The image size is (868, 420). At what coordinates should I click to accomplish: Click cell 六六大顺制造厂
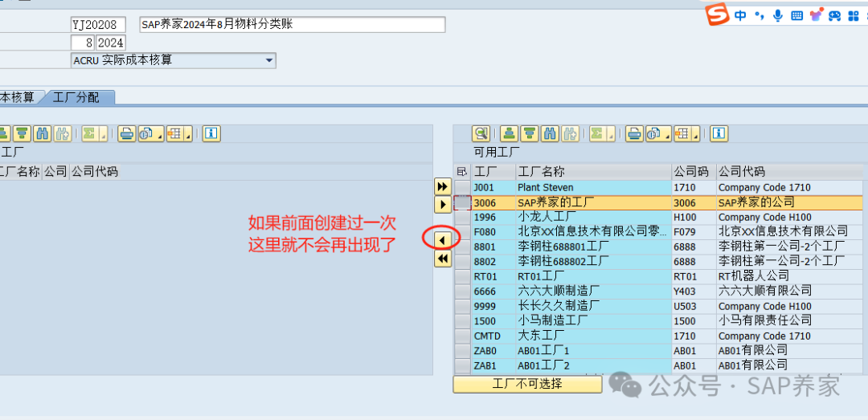click(x=593, y=291)
